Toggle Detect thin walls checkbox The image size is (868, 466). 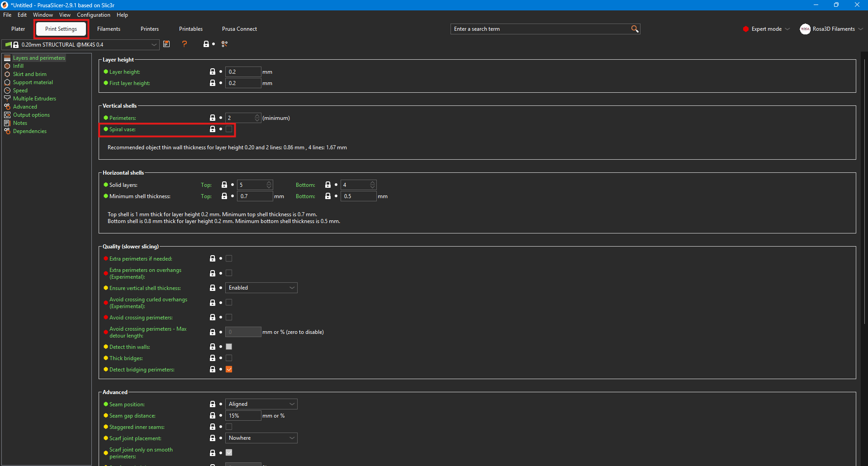(x=229, y=347)
